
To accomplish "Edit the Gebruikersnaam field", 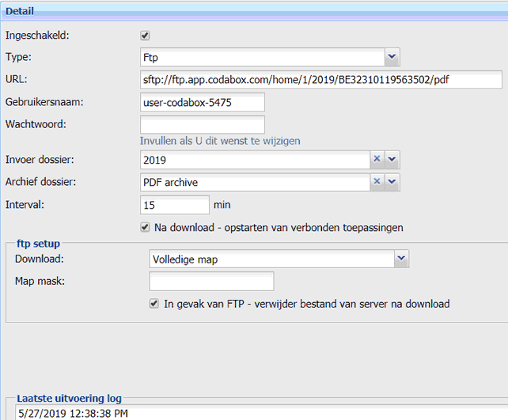I will click(203, 102).
